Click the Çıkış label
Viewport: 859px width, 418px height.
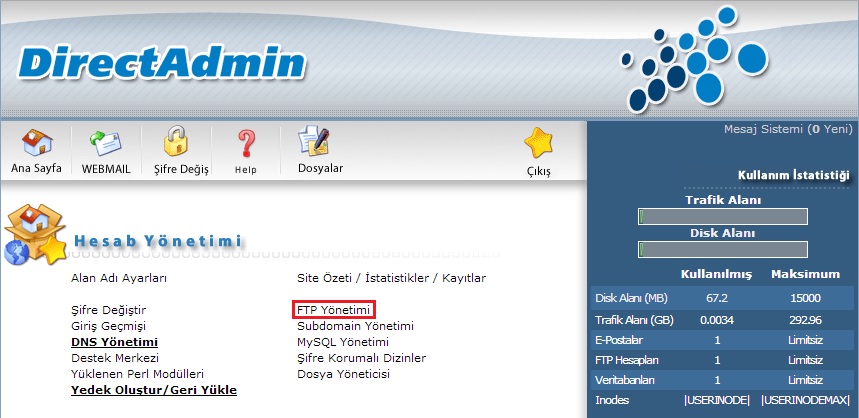click(537, 171)
